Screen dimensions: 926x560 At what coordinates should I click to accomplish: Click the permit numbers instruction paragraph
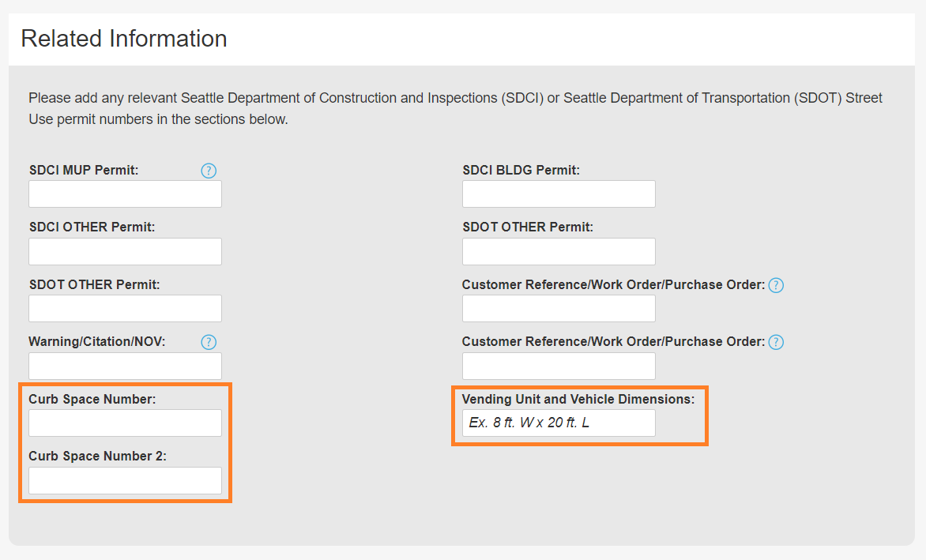[x=455, y=109]
